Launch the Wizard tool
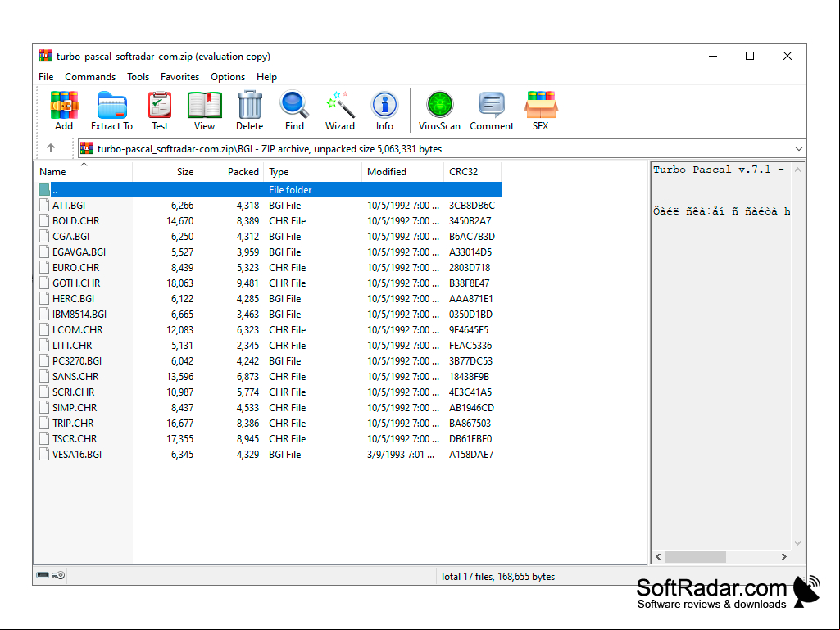The height and width of the screenshot is (630, 840). [x=339, y=111]
